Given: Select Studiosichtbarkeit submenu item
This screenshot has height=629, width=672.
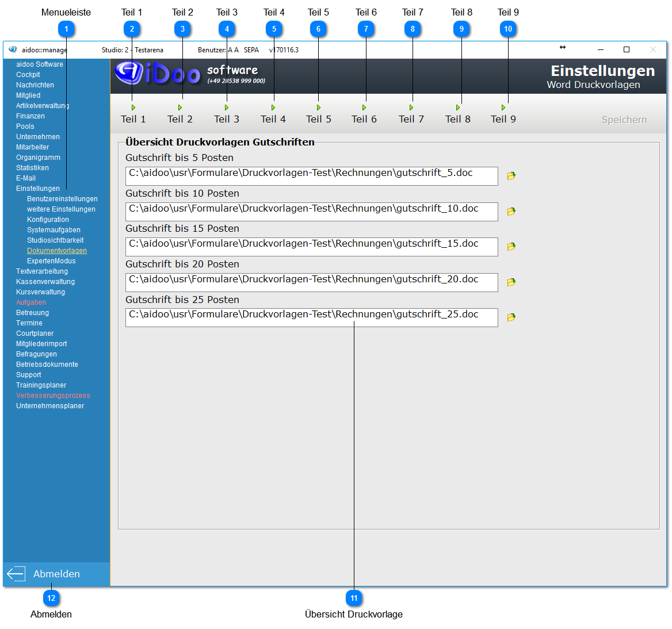Looking at the screenshot, I should 55,240.
